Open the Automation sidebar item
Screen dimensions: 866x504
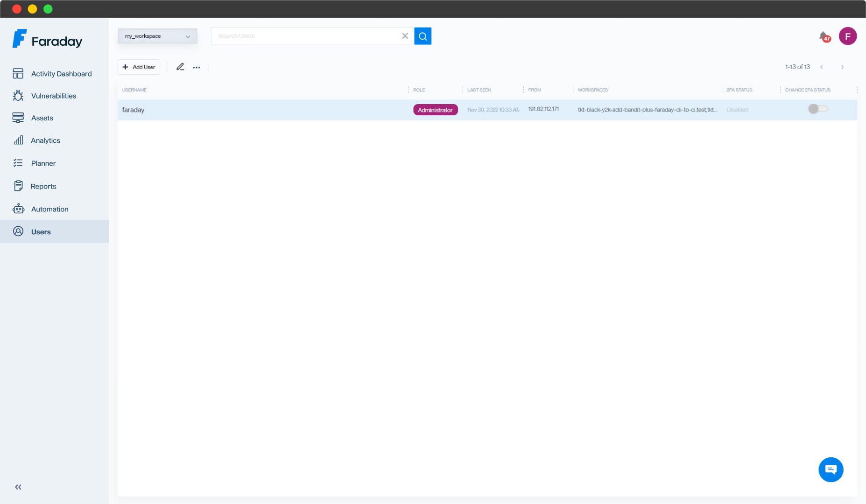[49, 209]
